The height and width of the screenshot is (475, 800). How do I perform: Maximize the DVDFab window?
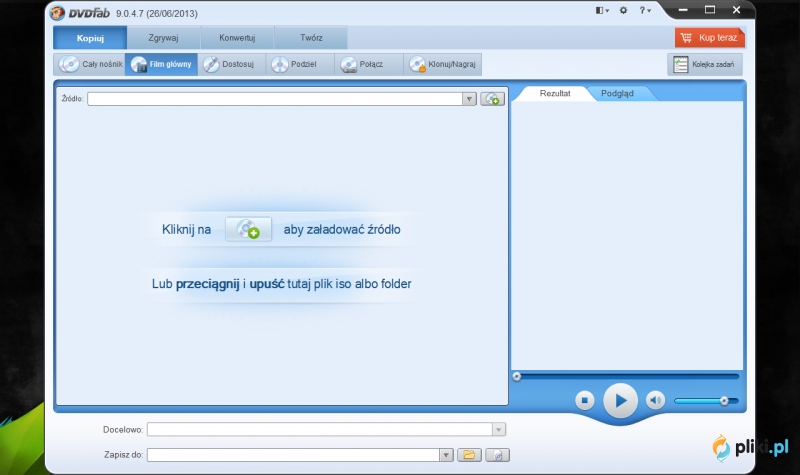[x=710, y=10]
